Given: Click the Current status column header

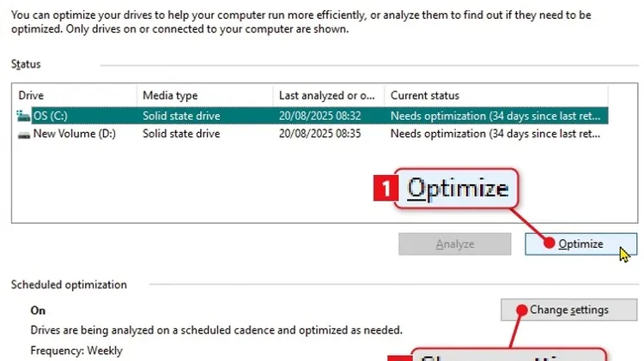Looking at the screenshot, I should (425, 95).
